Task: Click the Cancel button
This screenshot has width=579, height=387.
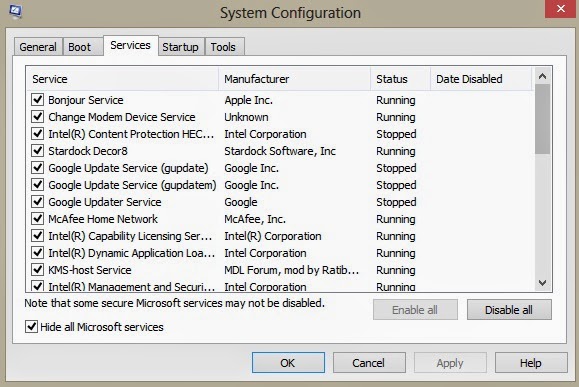Action: [x=369, y=363]
